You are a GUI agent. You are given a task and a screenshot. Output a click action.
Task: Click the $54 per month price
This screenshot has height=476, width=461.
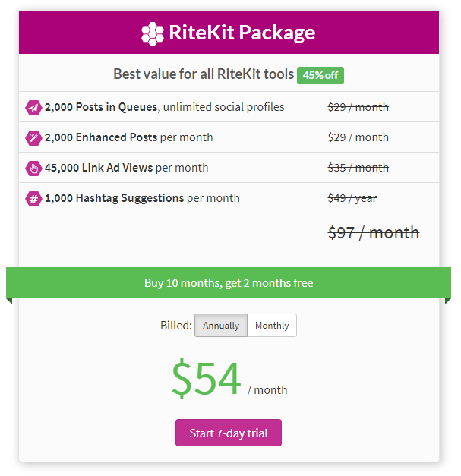229,378
